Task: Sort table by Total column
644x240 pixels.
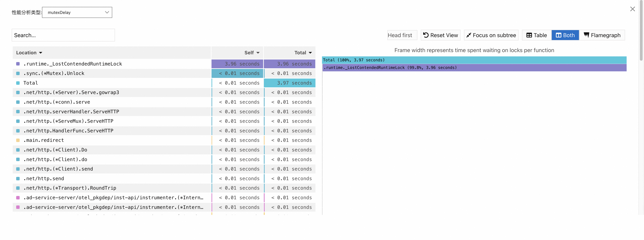Action: 303,53
